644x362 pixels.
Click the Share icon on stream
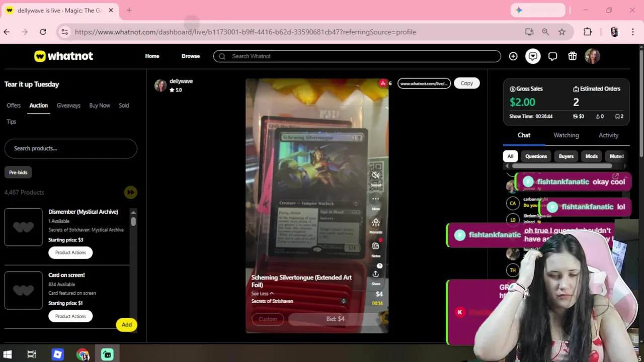(376, 274)
